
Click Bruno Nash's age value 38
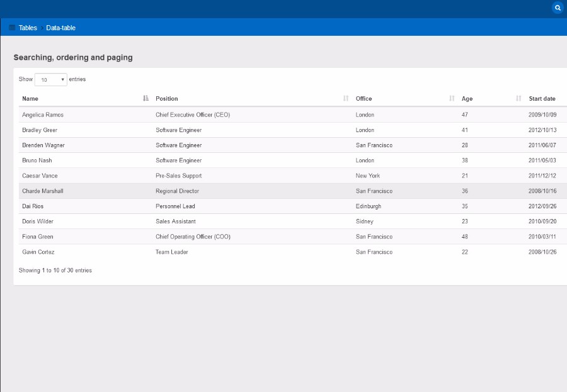[x=465, y=160]
